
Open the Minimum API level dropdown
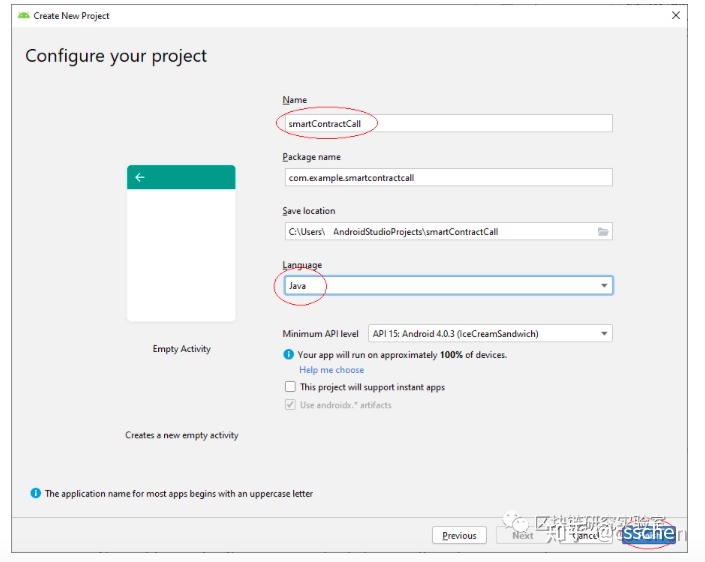point(490,334)
